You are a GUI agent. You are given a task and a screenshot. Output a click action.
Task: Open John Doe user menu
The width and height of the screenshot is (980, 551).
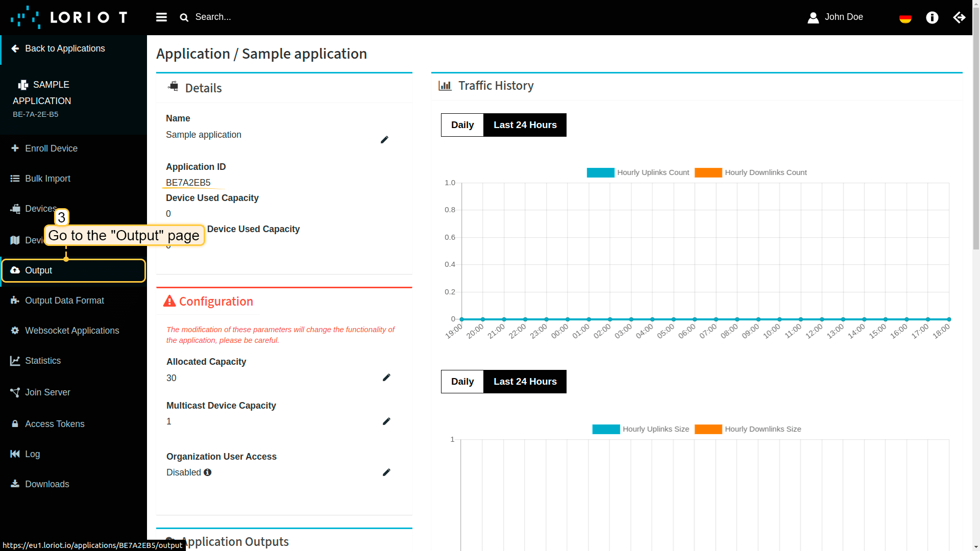pos(836,17)
